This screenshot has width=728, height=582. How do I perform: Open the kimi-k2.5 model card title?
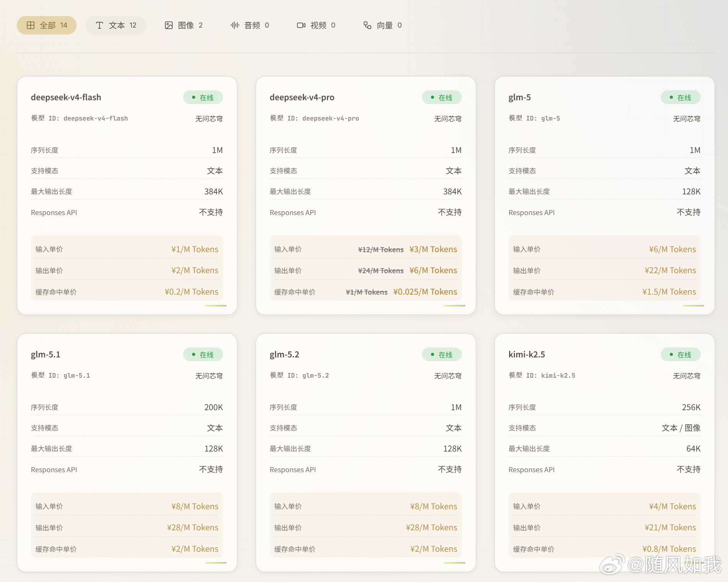pyautogui.click(x=527, y=354)
